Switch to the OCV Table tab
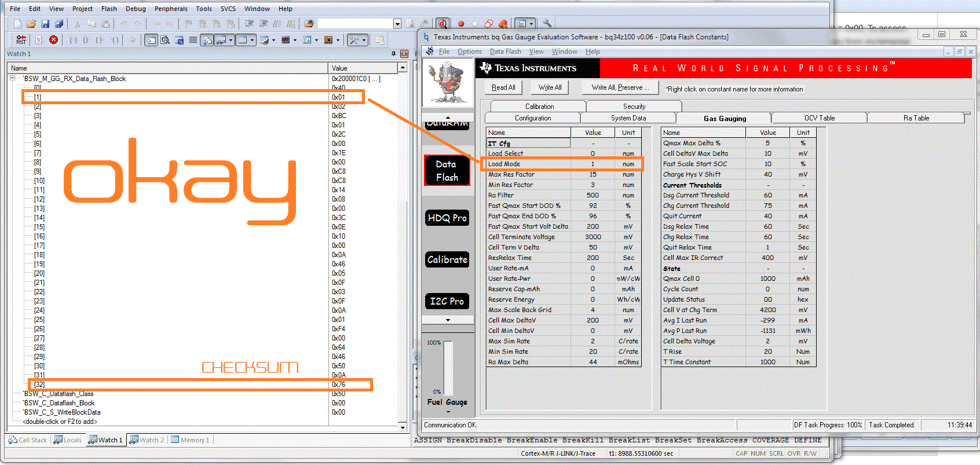Screen dimensions: 980x465 [x=820, y=118]
